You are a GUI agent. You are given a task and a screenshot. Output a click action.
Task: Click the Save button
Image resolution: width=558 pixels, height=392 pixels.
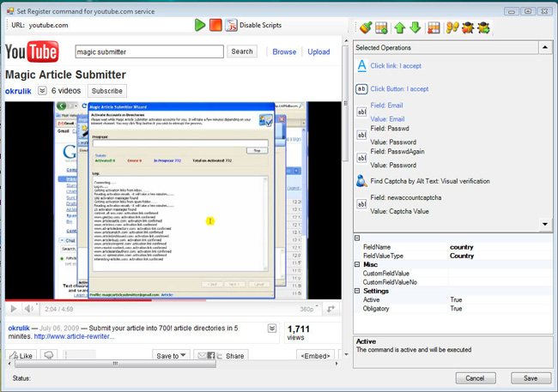point(531,378)
